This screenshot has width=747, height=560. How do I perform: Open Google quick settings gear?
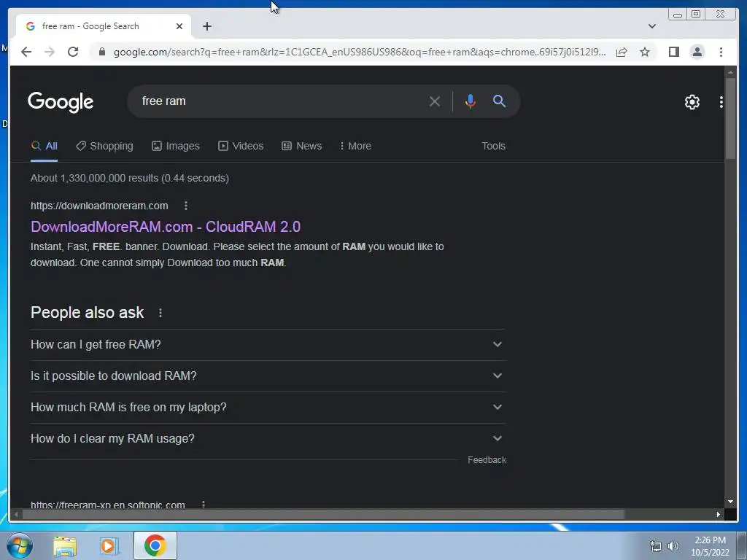(x=692, y=102)
